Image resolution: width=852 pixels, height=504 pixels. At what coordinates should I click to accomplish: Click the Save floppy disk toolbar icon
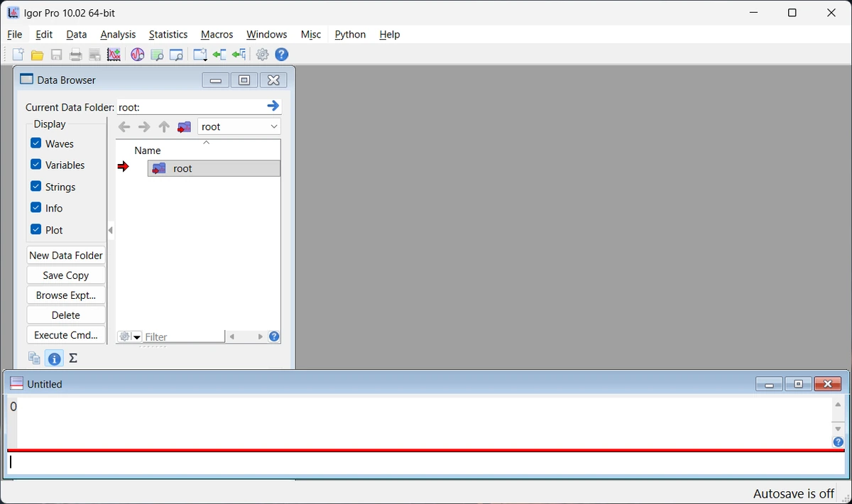coord(57,55)
